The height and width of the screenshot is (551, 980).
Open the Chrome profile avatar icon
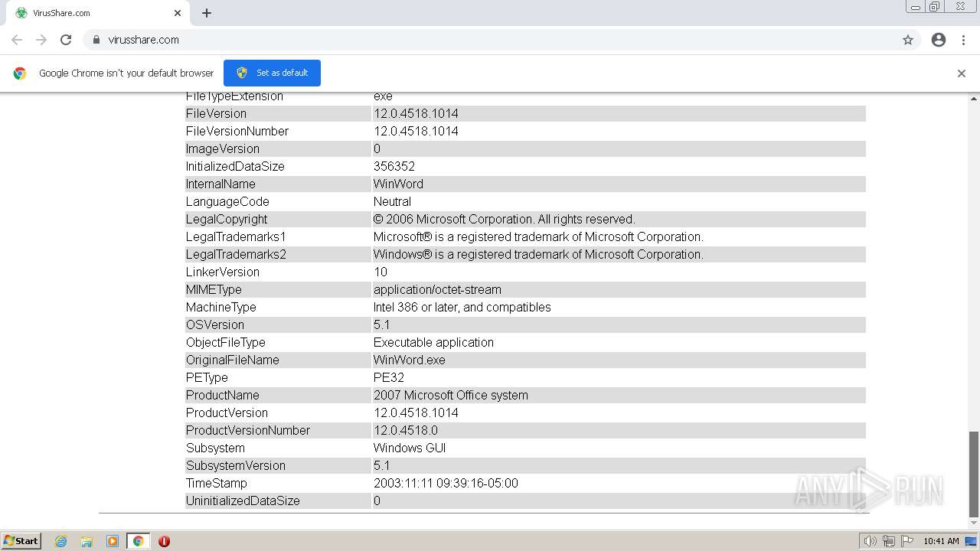click(939, 40)
